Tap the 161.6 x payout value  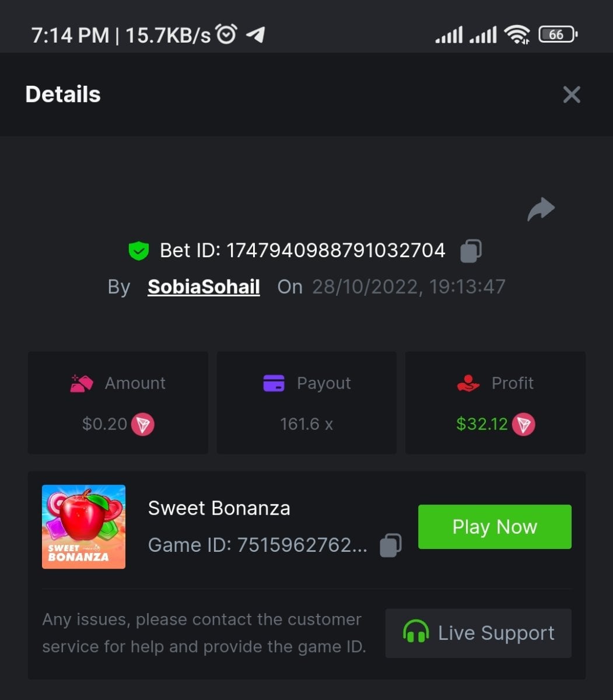click(x=306, y=424)
